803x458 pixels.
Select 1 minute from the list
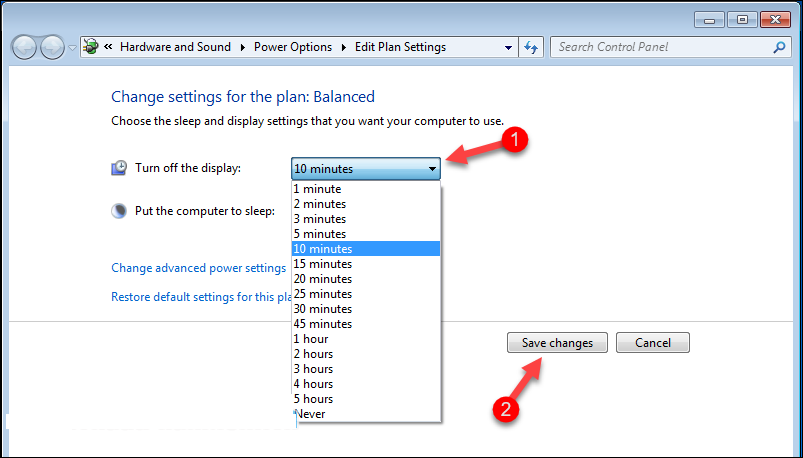(317, 189)
